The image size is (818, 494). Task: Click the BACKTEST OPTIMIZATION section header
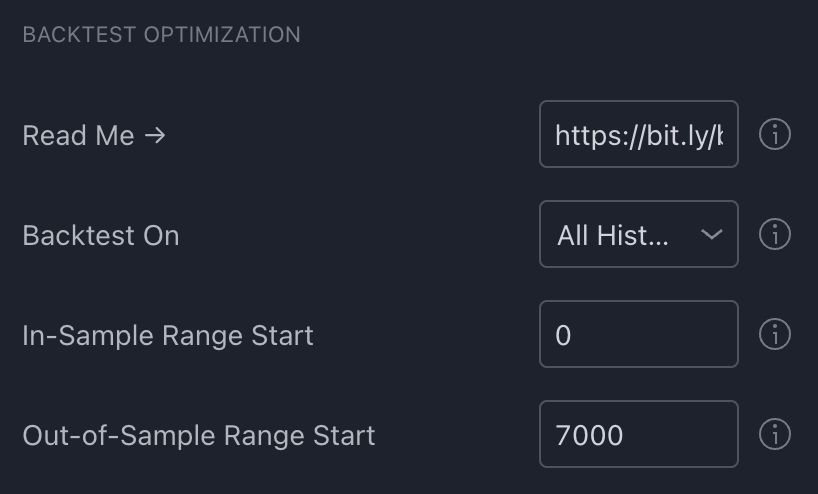(162, 35)
